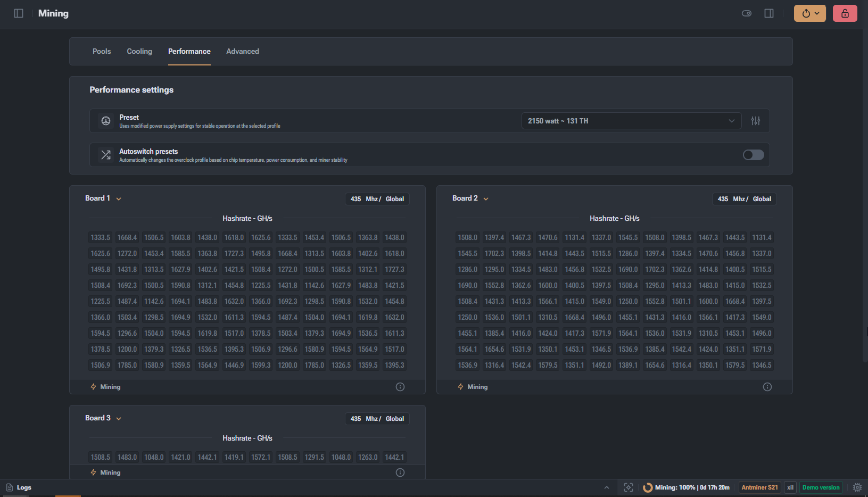This screenshot has height=497, width=868.
Task: Open preset tuning sliders icon
Action: pos(756,121)
